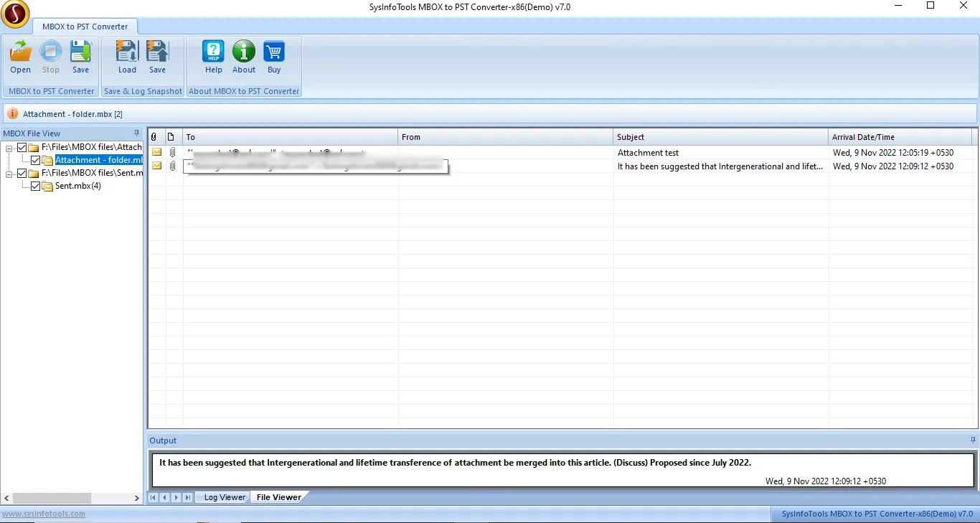980x523 pixels.
Task: Click the Intergenerational subject in the message list
Action: 720,166
